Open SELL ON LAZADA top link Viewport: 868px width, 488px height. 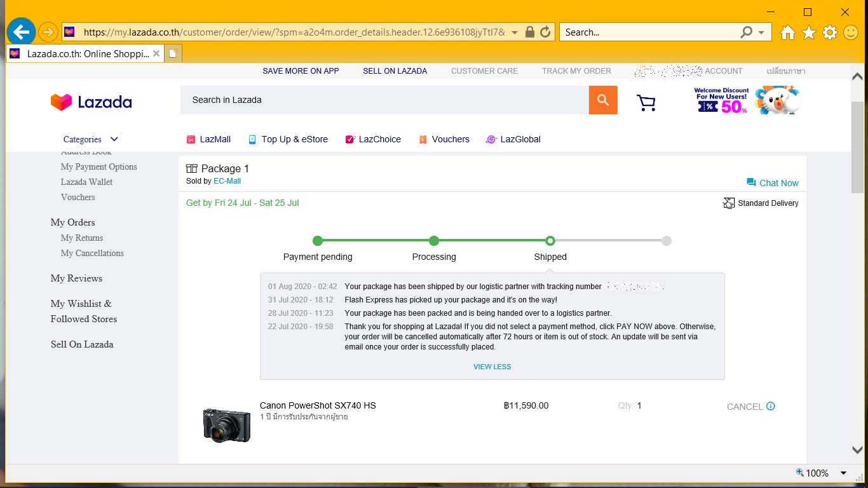[395, 71]
